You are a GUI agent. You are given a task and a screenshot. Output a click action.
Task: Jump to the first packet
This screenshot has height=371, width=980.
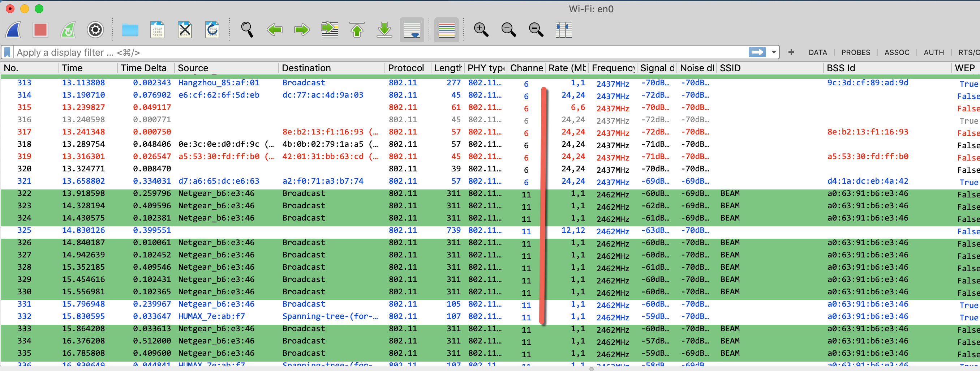click(x=357, y=30)
